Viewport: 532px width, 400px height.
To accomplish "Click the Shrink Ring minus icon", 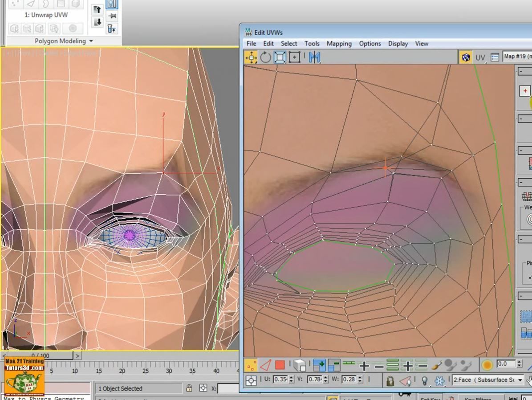I will [422, 365].
